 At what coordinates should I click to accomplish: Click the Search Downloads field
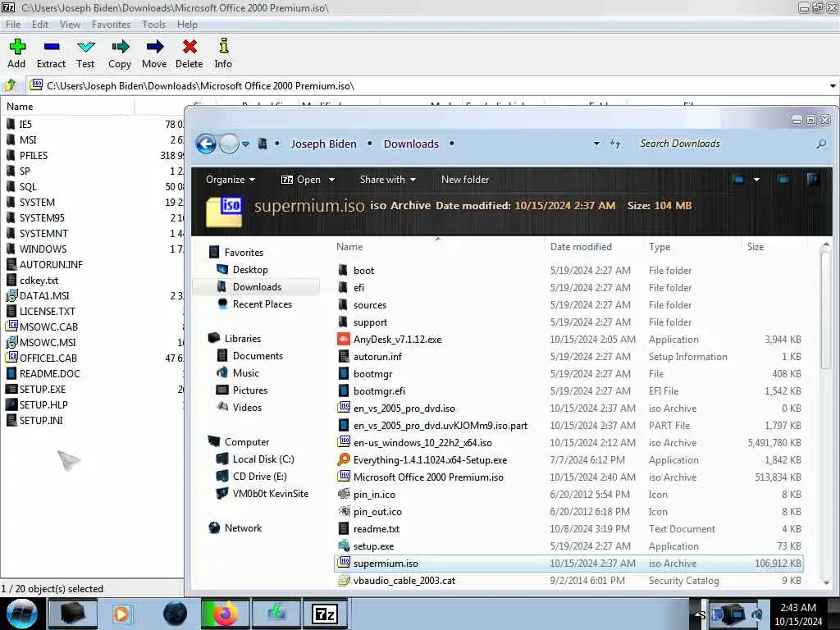[724, 144]
